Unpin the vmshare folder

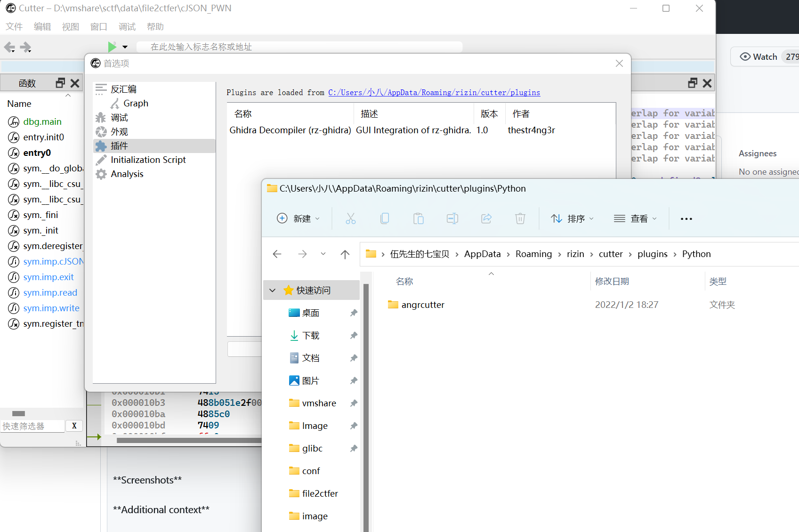pyautogui.click(x=354, y=403)
